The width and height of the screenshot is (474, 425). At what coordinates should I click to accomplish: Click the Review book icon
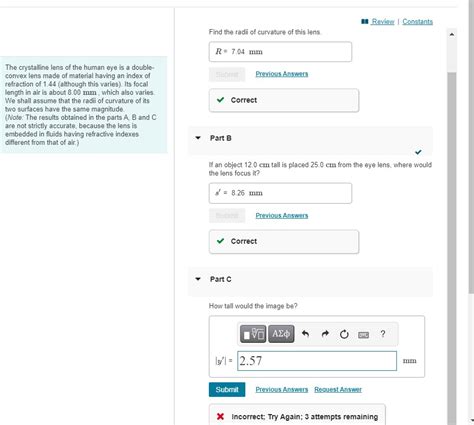[x=365, y=21]
